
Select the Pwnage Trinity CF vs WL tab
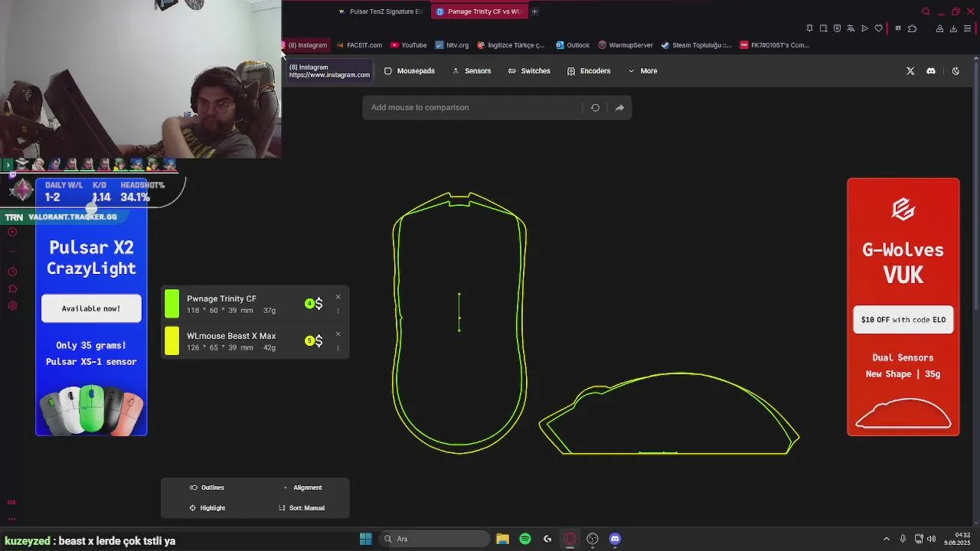[x=479, y=11]
